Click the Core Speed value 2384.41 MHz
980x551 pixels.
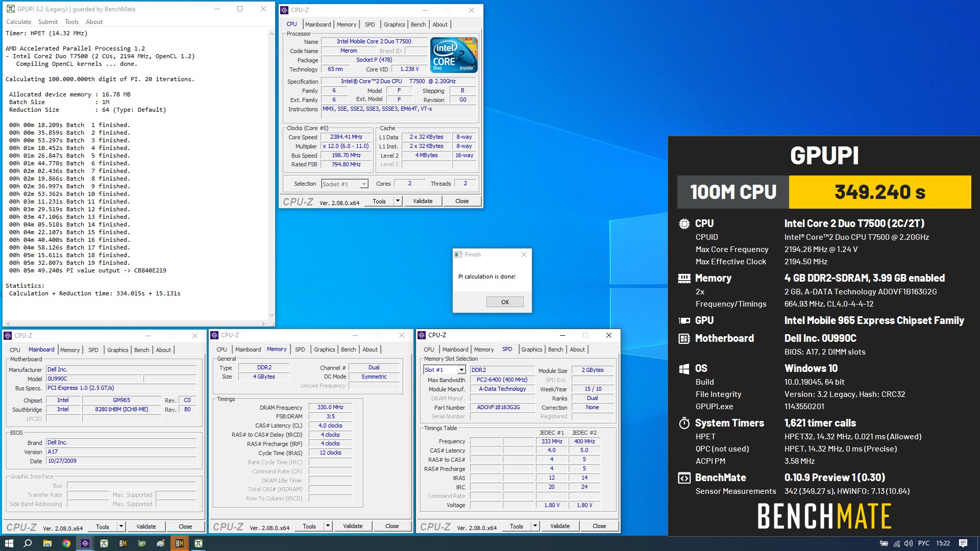[x=346, y=137]
